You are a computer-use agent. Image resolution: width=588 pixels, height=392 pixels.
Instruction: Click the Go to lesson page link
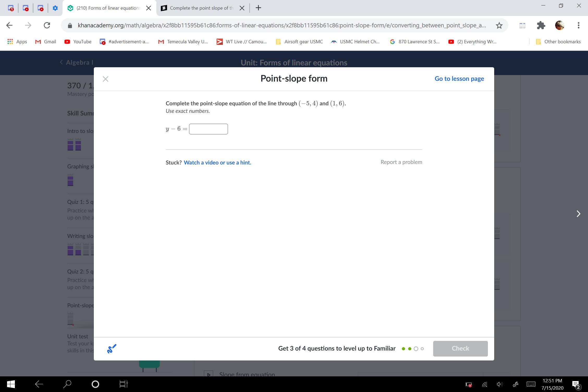(459, 79)
